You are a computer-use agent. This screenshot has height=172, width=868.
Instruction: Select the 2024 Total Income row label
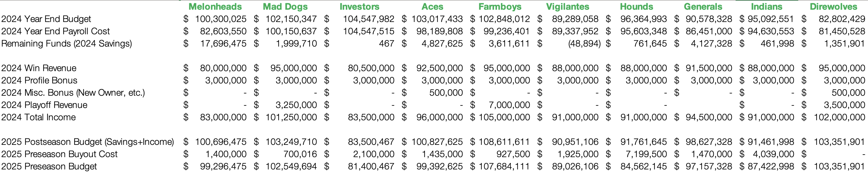pyautogui.click(x=38, y=117)
